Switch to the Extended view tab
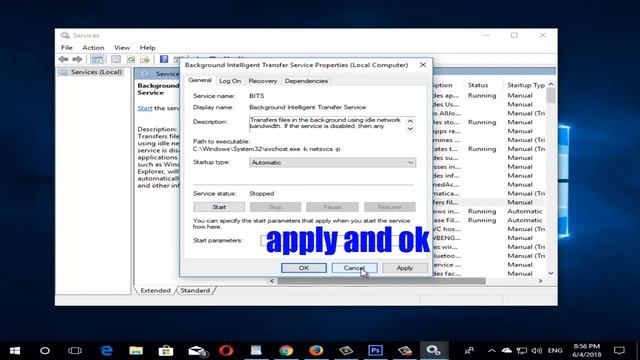The height and width of the screenshot is (360, 640). point(155,291)
